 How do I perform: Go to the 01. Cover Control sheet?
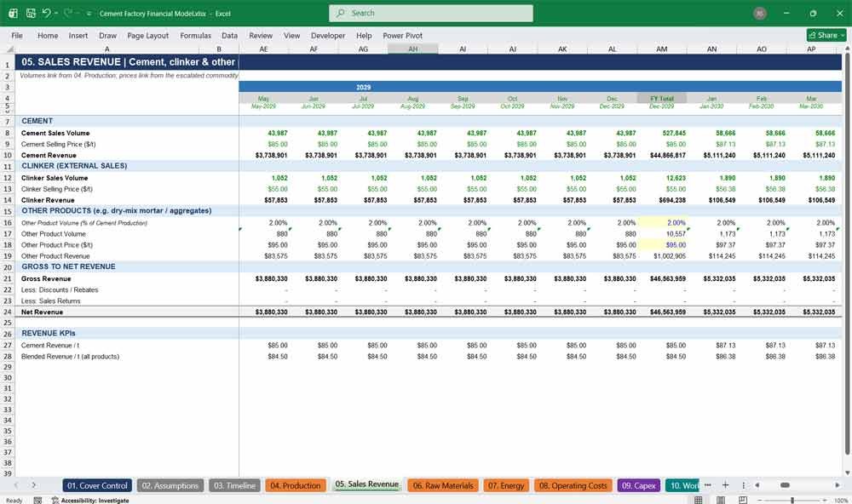click(97, 485)
